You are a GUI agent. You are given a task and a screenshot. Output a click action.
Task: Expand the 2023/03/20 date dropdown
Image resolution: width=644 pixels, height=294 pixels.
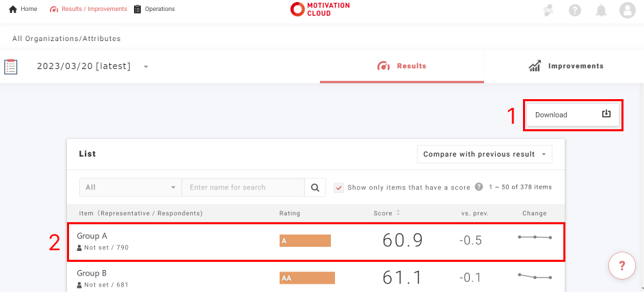click(x=146, y=67)
